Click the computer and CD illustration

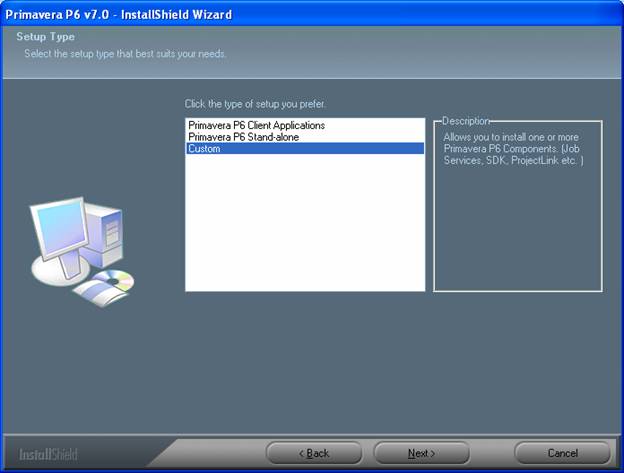(82, 252)
